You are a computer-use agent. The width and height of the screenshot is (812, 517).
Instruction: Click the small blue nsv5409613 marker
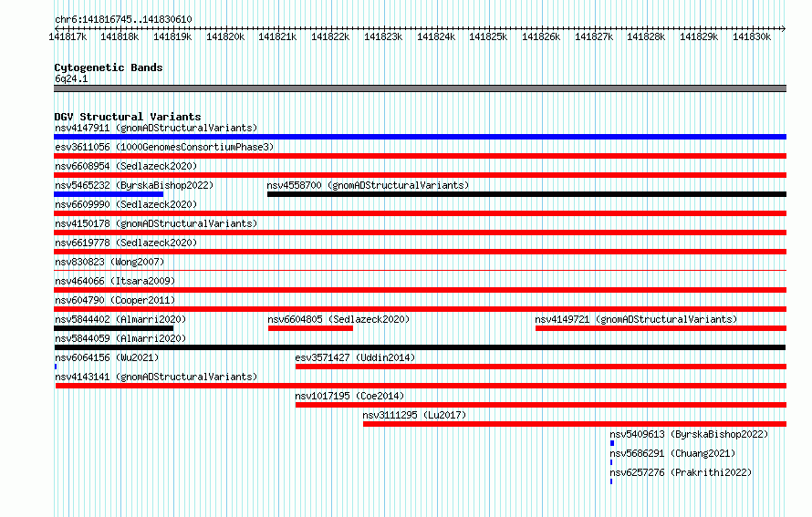(612, 443)
